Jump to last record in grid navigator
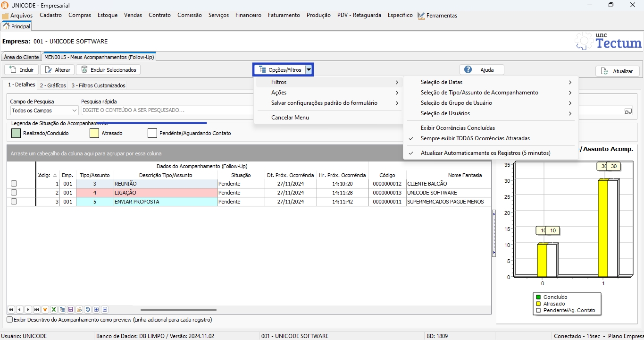Image resolution: width=644 pixels, height=340 pixels. (36, 310)
